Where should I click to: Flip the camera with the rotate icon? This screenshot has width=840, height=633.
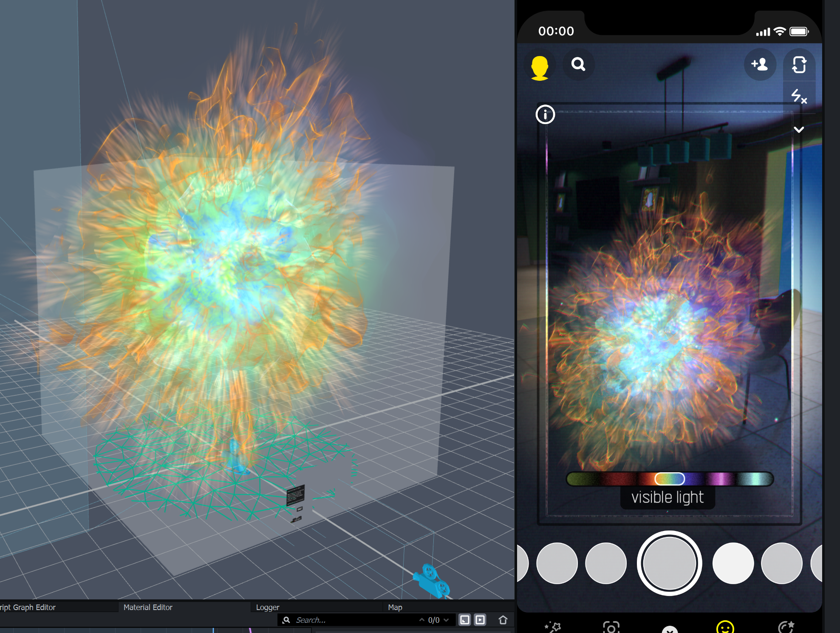point(799,65)
